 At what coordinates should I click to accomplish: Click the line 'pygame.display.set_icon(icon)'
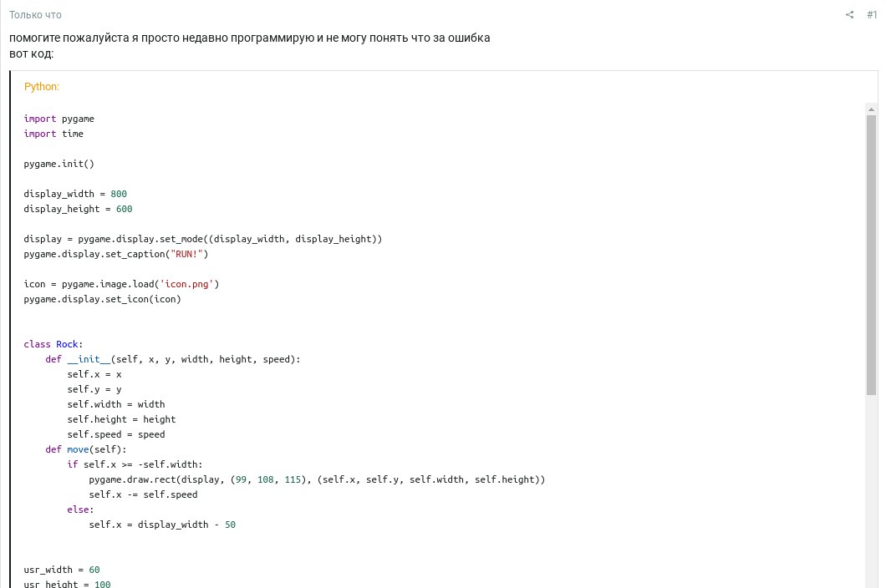(102, 299)
